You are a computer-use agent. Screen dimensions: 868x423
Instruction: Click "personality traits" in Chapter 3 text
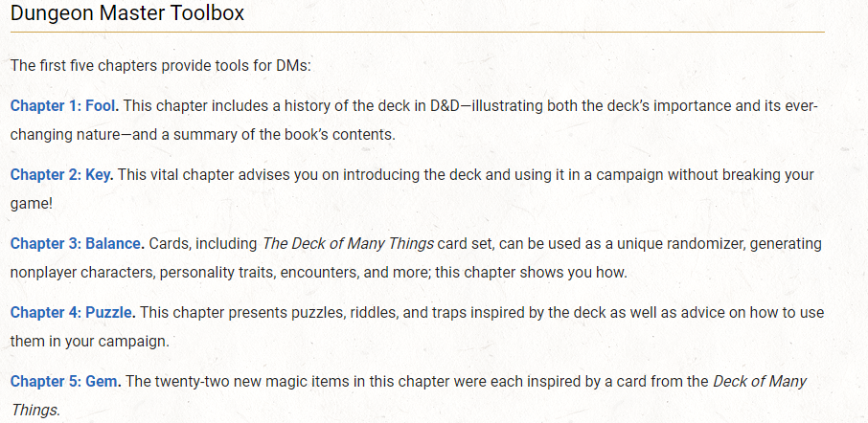point(220,273)
